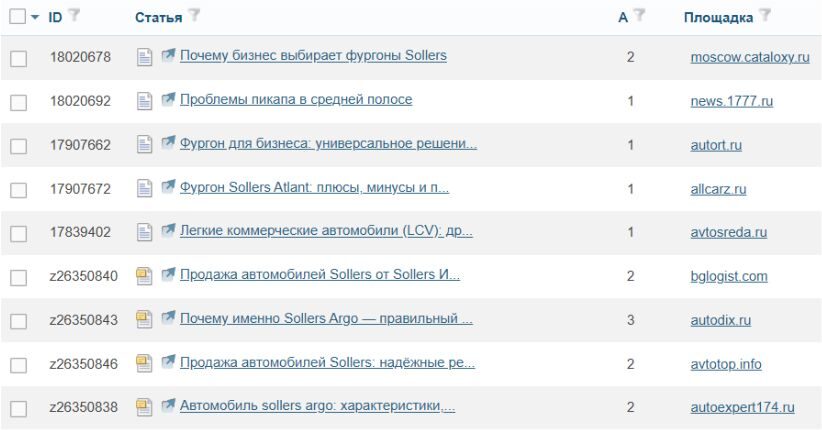
Task: Click document icon in row 18020678
Action: click(x=144, y=57)
